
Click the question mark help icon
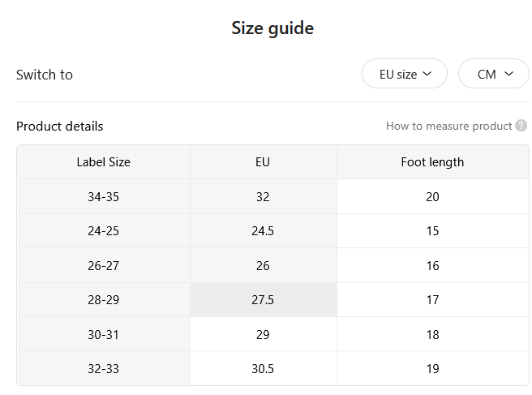521,126
